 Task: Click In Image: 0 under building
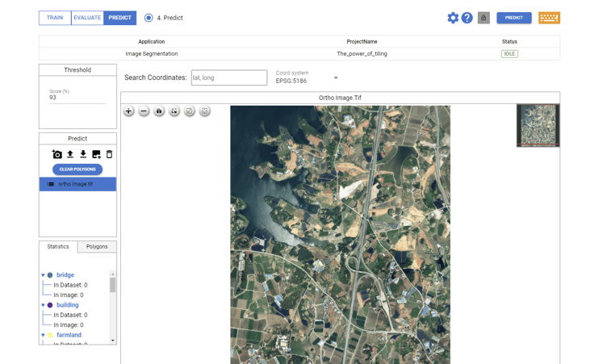pyautogui.click(x=69, y=325)
